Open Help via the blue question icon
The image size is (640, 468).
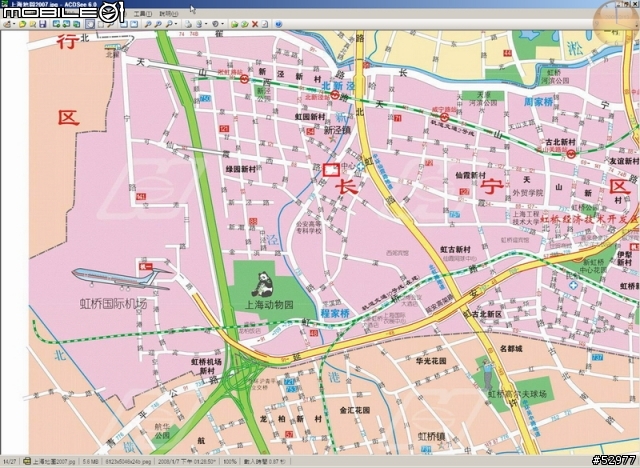278,24
